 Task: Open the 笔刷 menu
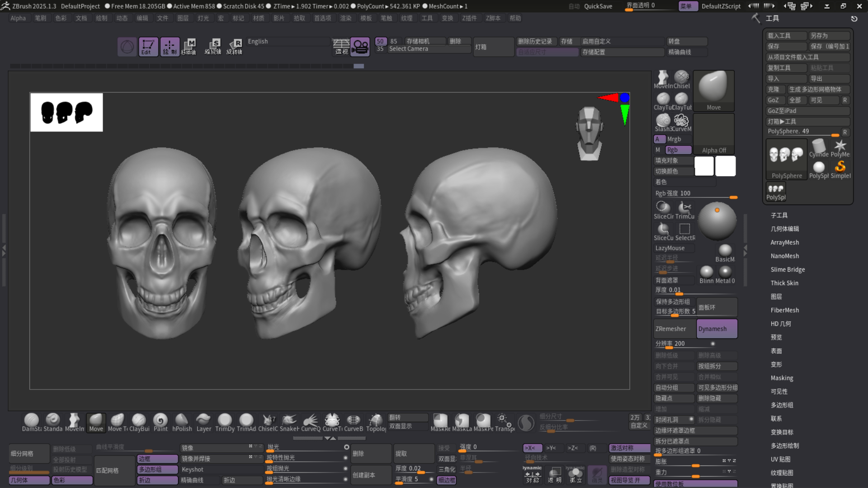tap(41, 18)
